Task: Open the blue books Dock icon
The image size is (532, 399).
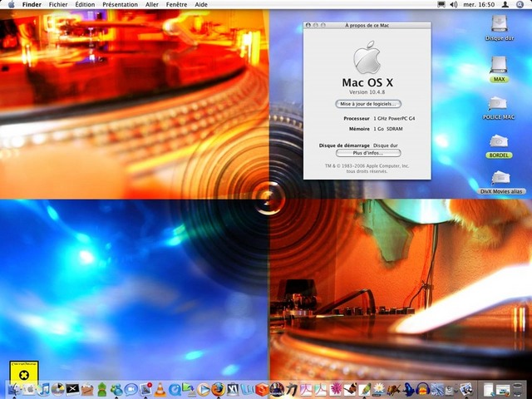Action: 248,390
